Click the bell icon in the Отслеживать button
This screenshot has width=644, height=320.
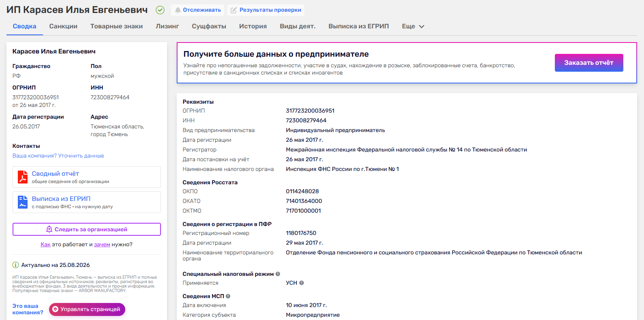tap(178, 10)
